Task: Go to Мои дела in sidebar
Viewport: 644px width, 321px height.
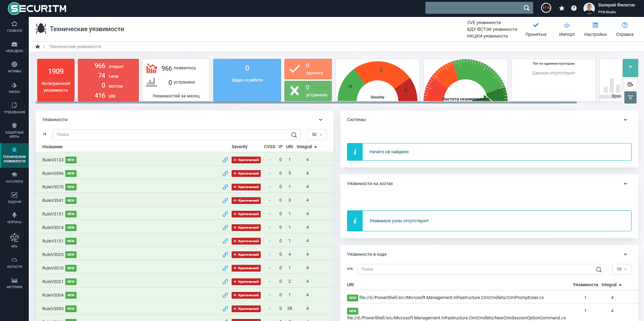Action: 14,47
